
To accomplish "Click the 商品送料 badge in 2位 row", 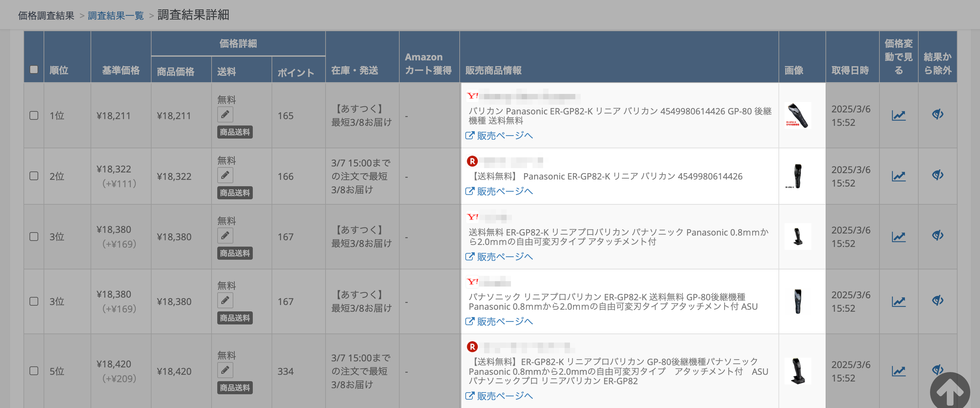I will [x=235, y=193].
